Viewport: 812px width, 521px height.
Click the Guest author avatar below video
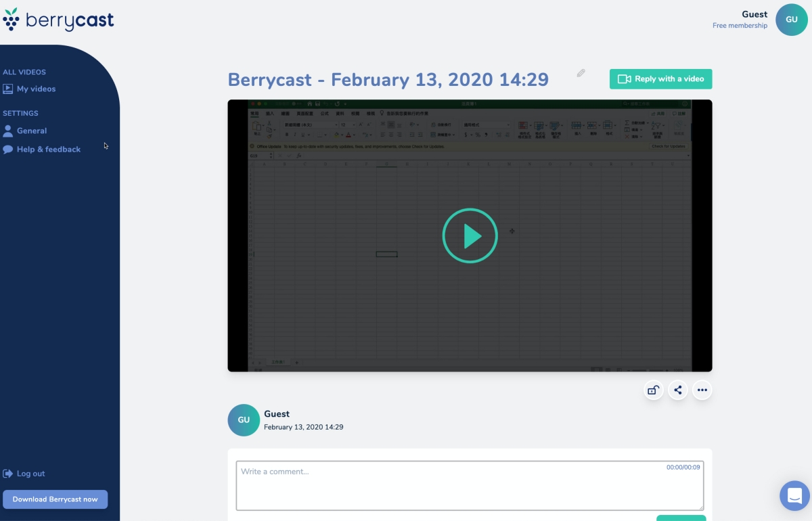pyautogui.click(x=244, y=420)
